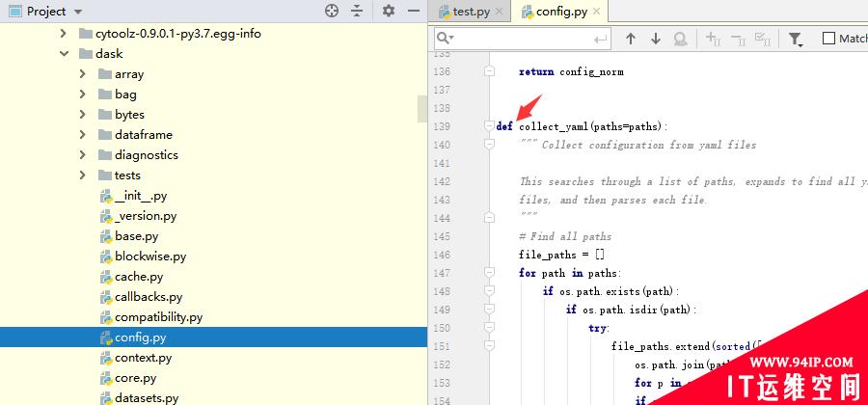The height and width of the screenshot is (405, 868).
Task: Expand the bag folder
Action: [x=83, y=94]
